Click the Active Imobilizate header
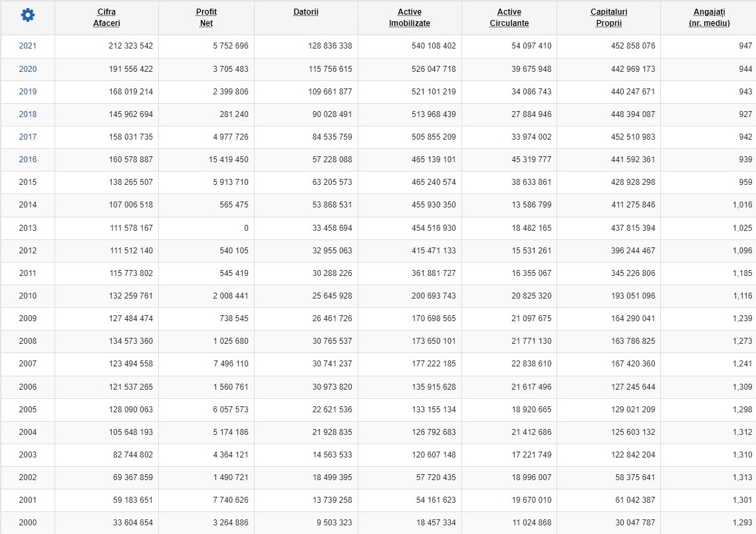The image size is (756, 534). pyautogui.click(x=410, y=17)
